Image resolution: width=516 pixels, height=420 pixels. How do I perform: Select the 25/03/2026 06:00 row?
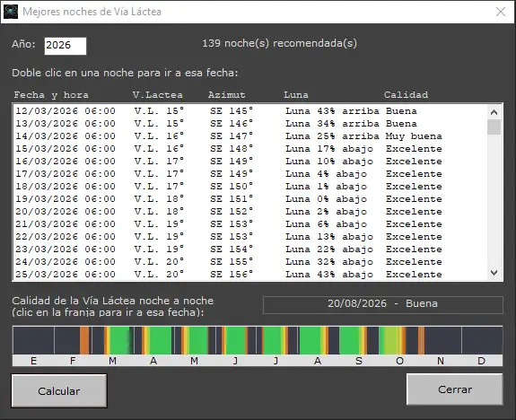pos(249,275)
